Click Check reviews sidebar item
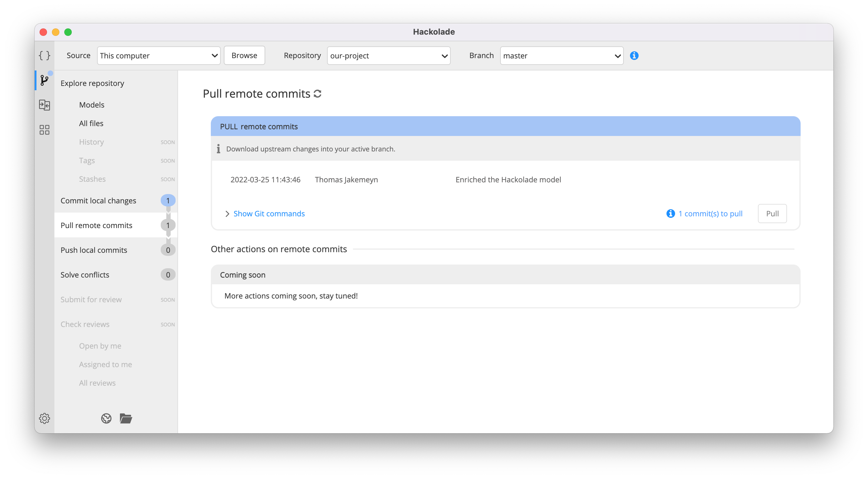Viewport: 868px width, 479px height. point(85,324)
